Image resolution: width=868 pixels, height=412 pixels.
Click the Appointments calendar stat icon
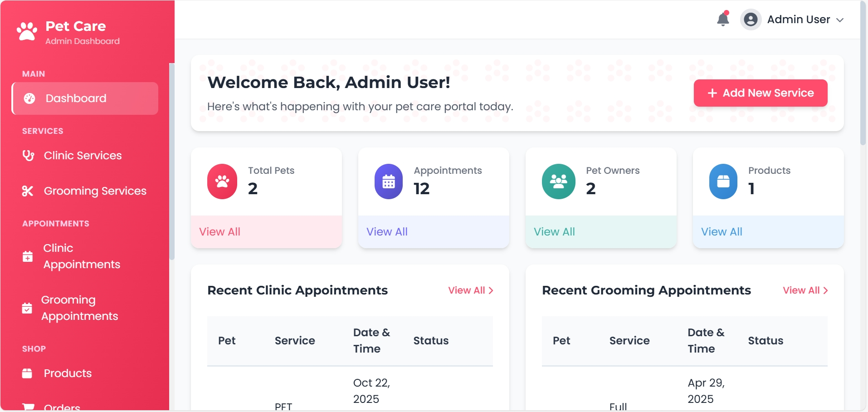(389, 181)
